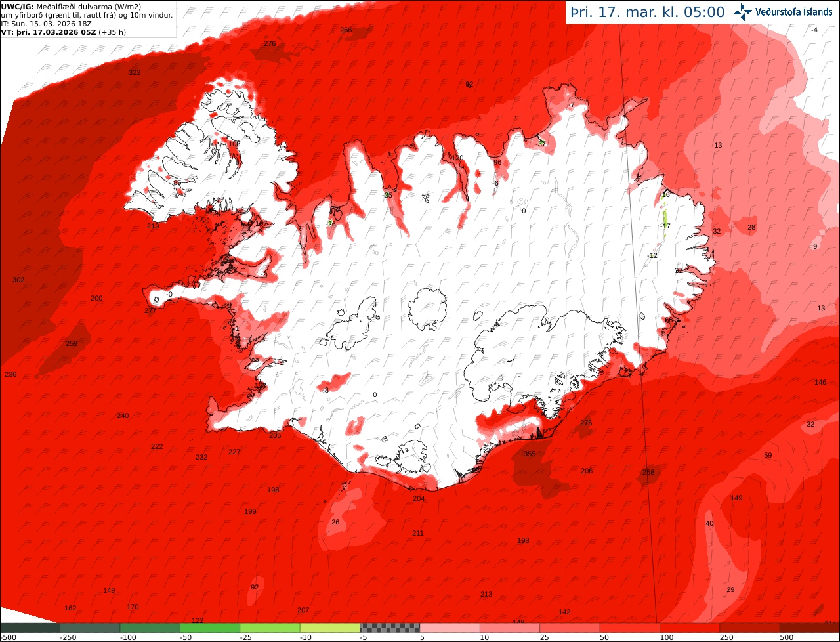Click the 302 flux value on the map
Viewport: 840px width, 642px height.
(18, 280)
